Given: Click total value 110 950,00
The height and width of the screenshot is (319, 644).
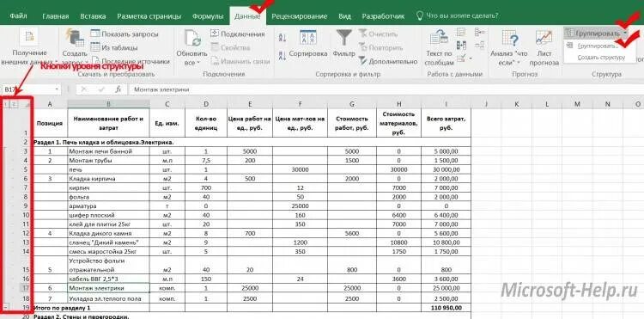Looking at the screenshot, I should click(446, 307).
